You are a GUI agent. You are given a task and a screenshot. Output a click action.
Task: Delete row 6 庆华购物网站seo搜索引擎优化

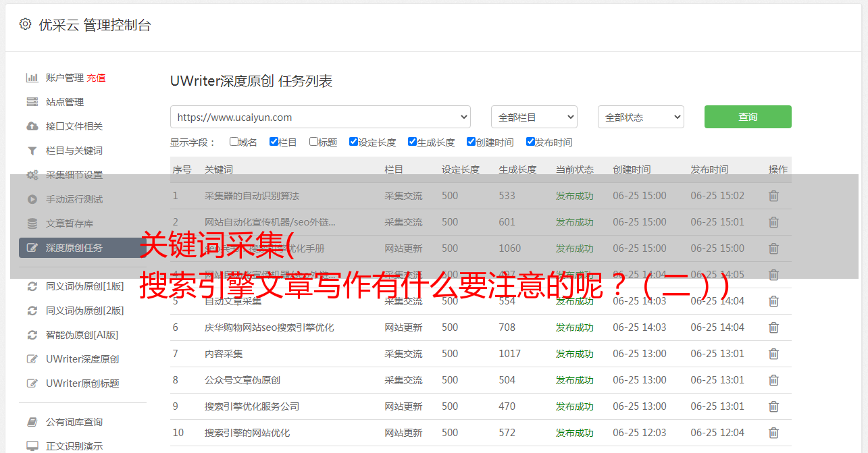pos(774,327)
